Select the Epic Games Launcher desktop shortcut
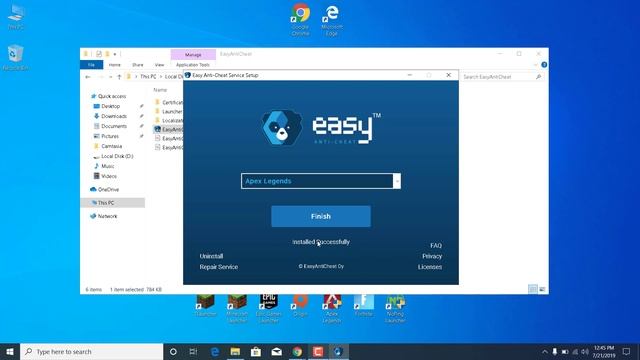Image resolution: width=640 pixels, height=360 pixels. click(269, 309)
